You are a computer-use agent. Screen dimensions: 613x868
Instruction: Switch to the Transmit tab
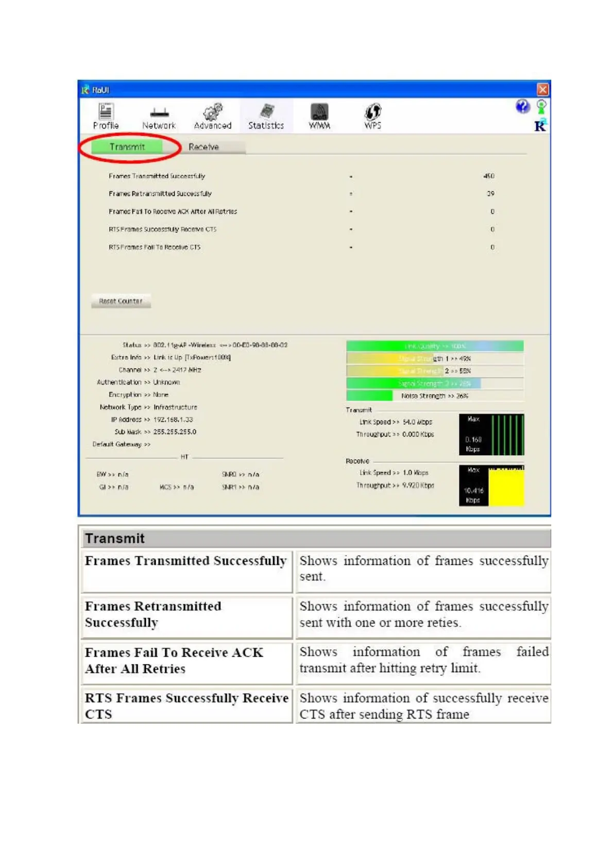(127, 147)
